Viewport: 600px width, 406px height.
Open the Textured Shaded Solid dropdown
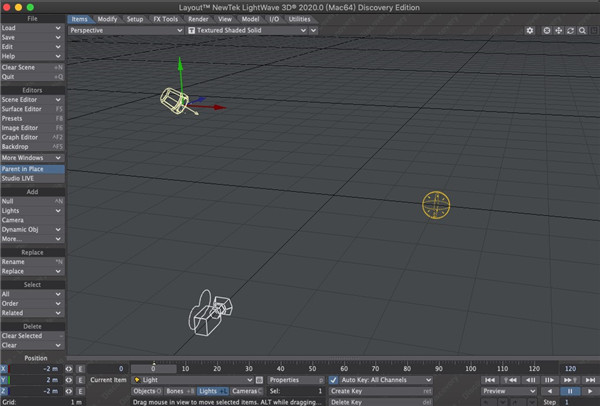[247, 30]
